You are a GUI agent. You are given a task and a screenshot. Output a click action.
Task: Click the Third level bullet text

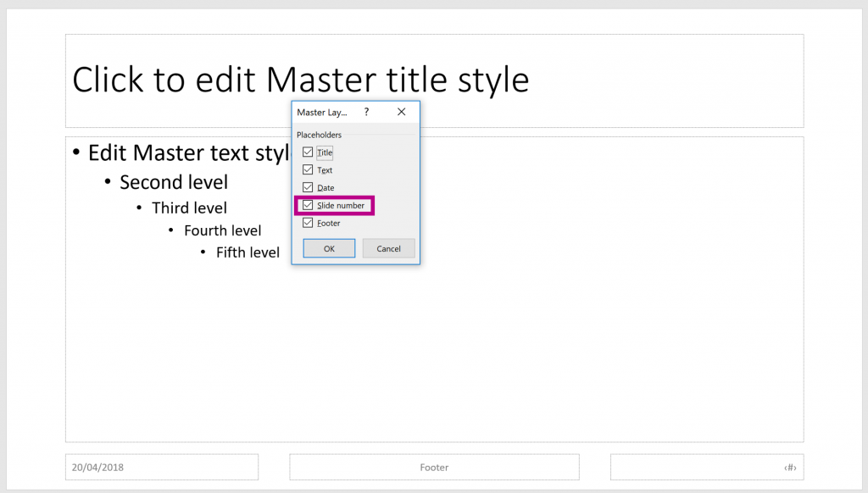(188, 208)
